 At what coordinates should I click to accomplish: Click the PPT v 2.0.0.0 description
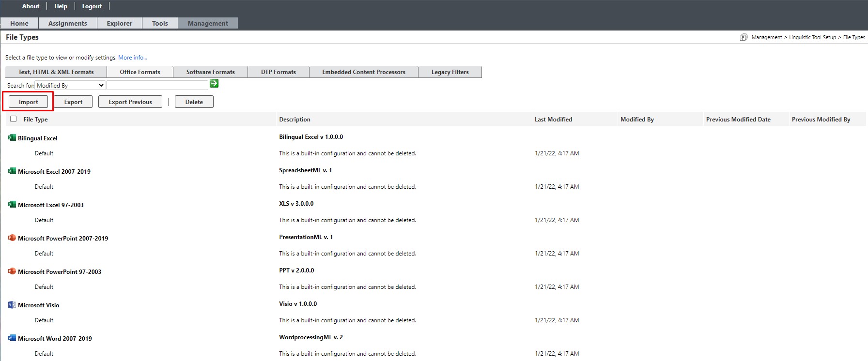point(296,271)
